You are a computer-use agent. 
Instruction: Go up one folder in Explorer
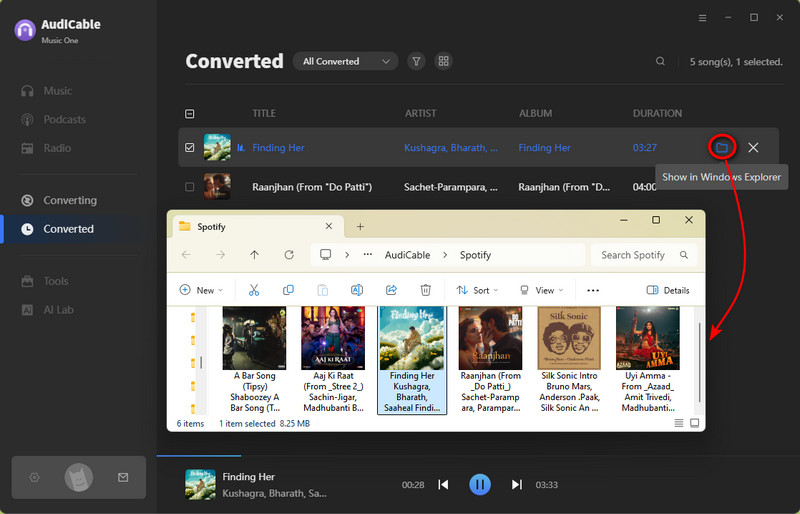(255, 255)
